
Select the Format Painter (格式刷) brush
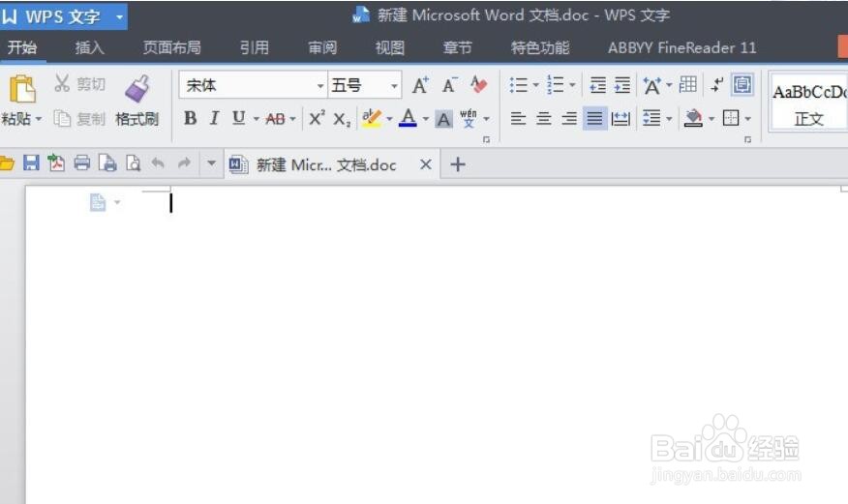tap(136, 100)
